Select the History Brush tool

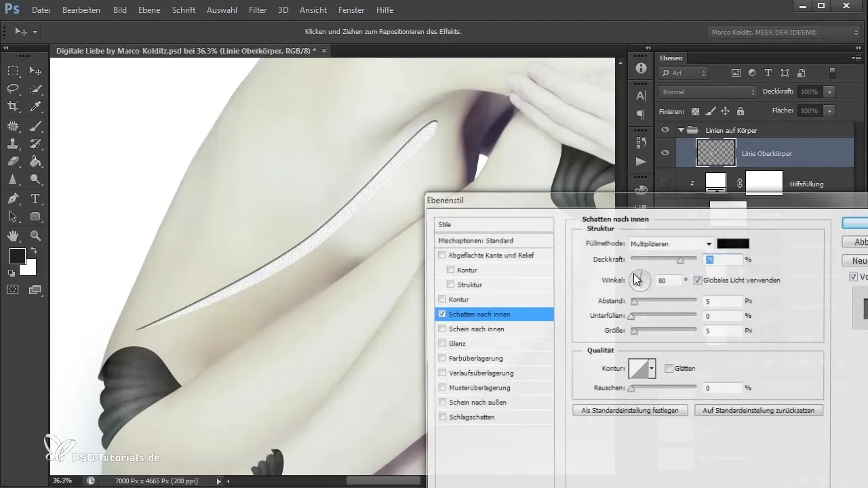(x=35, y=144)
